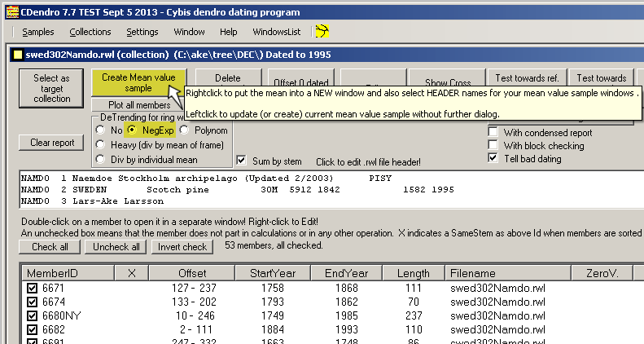Uncheck member 6671 checkbox

click(32, 288)
